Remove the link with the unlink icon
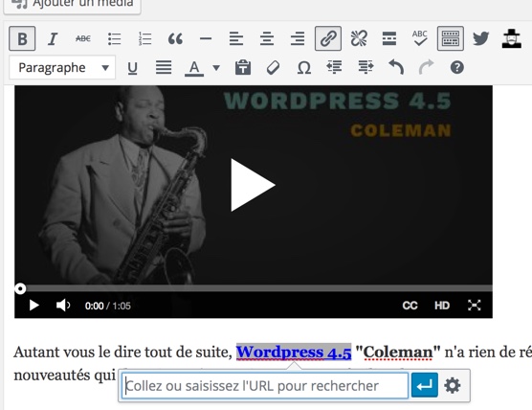 tap(359, 38)
